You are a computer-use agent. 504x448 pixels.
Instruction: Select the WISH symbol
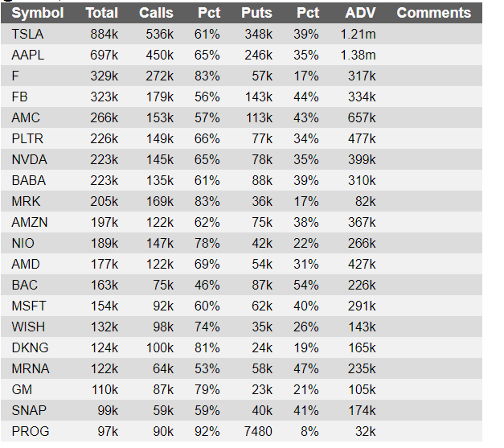[x=28, y=327]
